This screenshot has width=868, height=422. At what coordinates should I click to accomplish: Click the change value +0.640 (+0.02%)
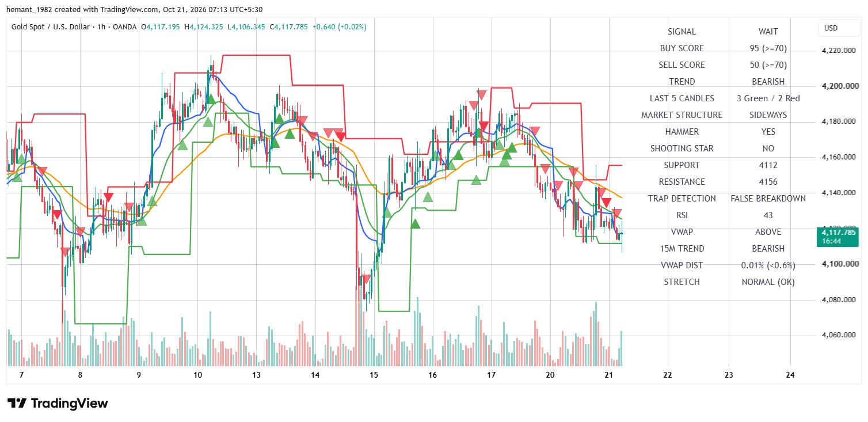pyautogui.click(x=340, y=26)
